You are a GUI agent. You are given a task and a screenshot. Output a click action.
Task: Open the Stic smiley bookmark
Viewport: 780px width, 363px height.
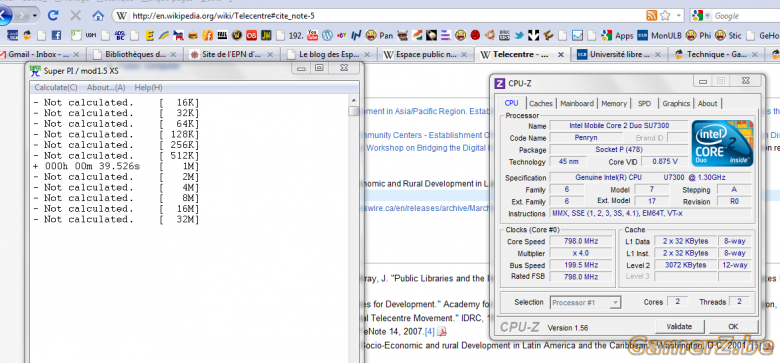point(728,35)
